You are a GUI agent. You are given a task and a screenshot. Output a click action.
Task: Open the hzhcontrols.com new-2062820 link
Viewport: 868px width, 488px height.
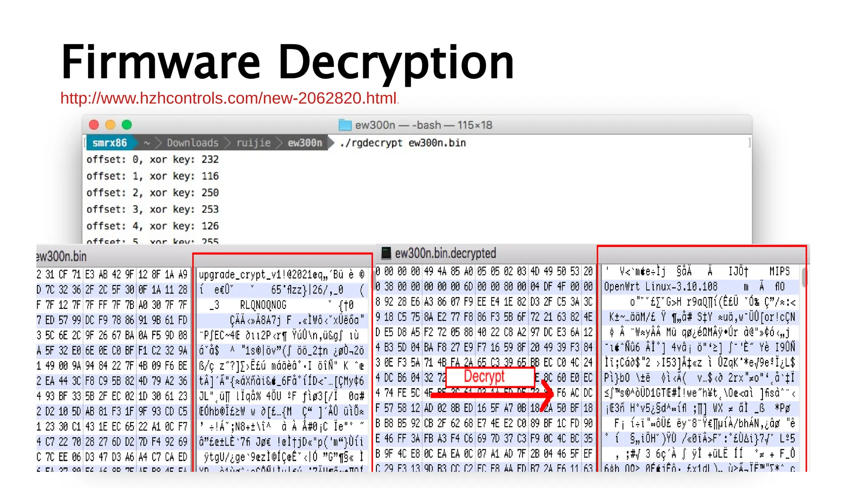point(229,98)
